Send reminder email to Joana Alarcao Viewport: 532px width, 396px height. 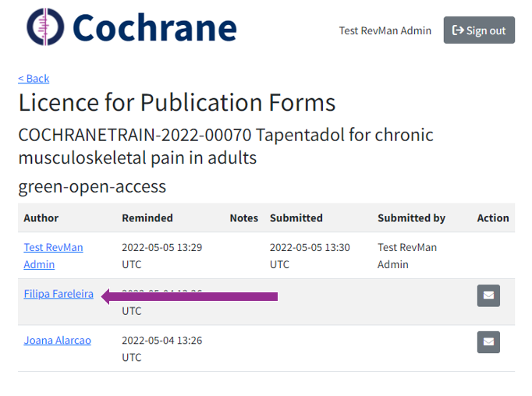488,341
